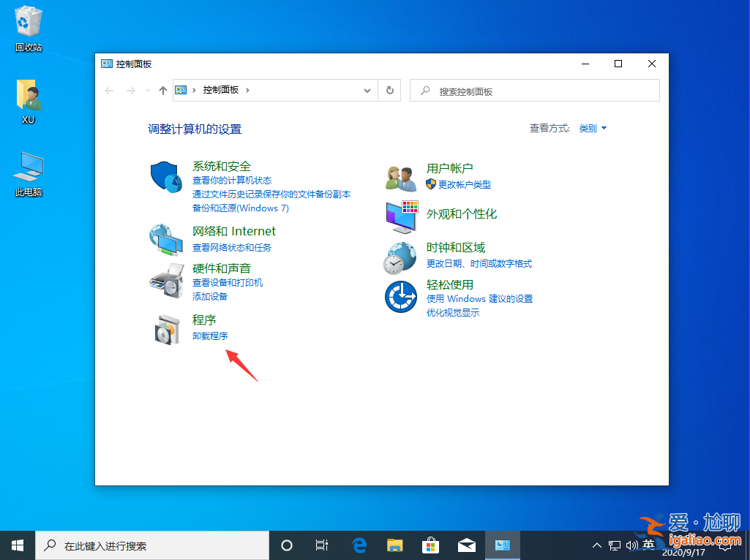Open the 回收站 desktop icon
This screenshot has width=750, height=560.
[x=28, y=22]
